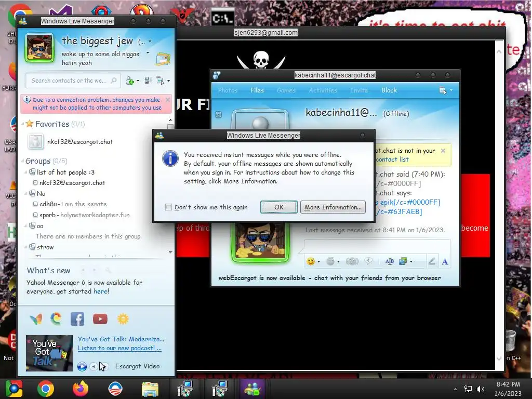Open the You've Got Talk: Moderniza... link
Viewport: 532px width, 399px height.
(x=121, y=339)
